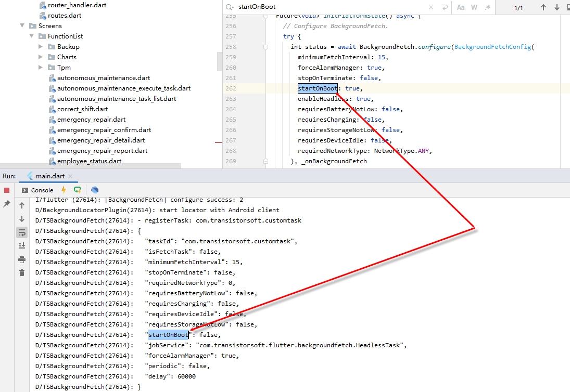Click search magnifier history icon
Screen dimensions: 570x392
230,7
